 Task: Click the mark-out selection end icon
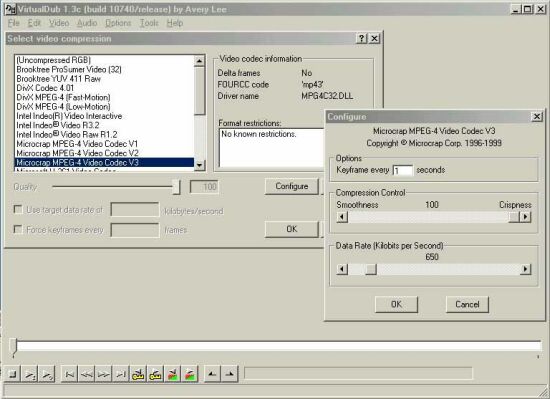coord(230,374)
